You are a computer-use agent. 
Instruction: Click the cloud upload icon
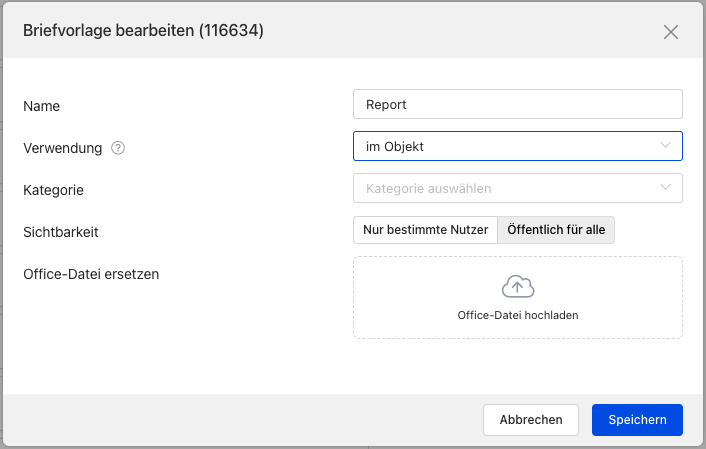coord(518,286)
